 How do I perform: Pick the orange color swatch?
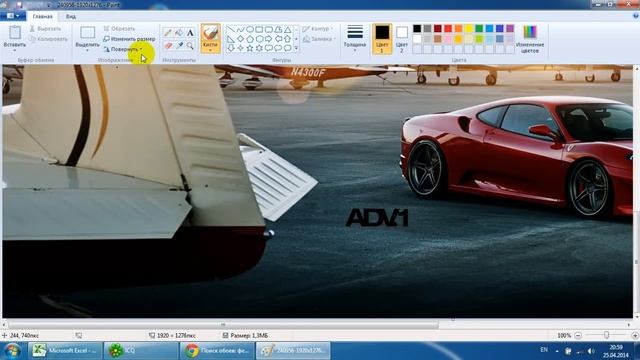point(458,29)
